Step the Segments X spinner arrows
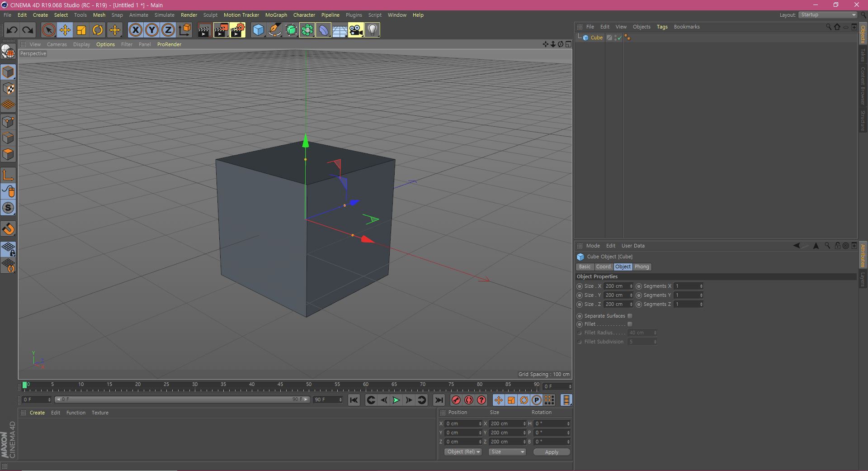The width and height of the screenshot is (868, 471). (x=701, y=286)
